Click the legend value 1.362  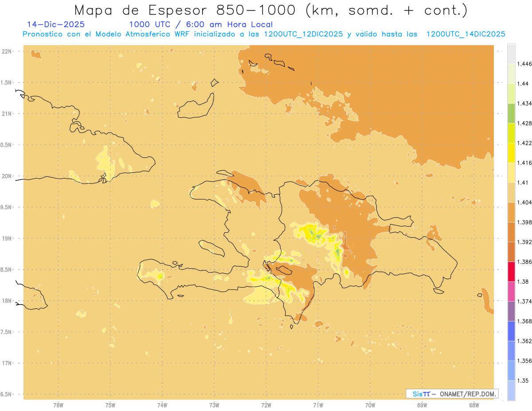(525, 341)
